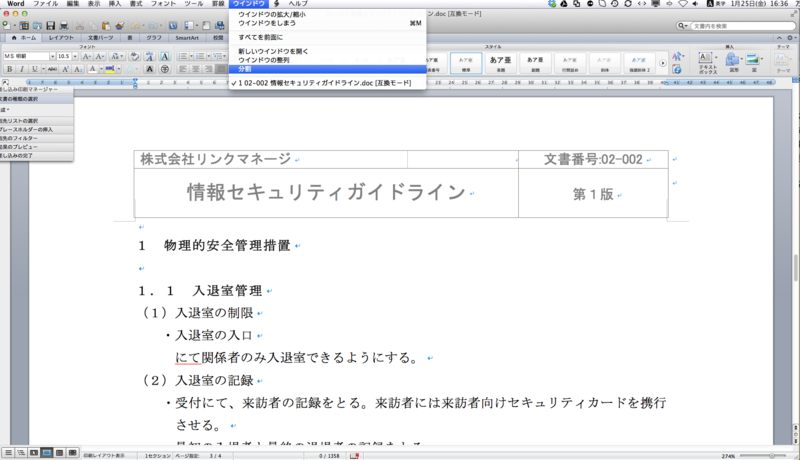
Task: Print the document using the printer icon
Action: coord(64,25)
